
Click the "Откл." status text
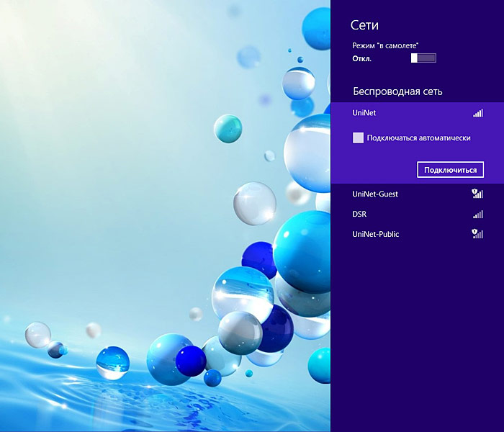coord(361,59)
